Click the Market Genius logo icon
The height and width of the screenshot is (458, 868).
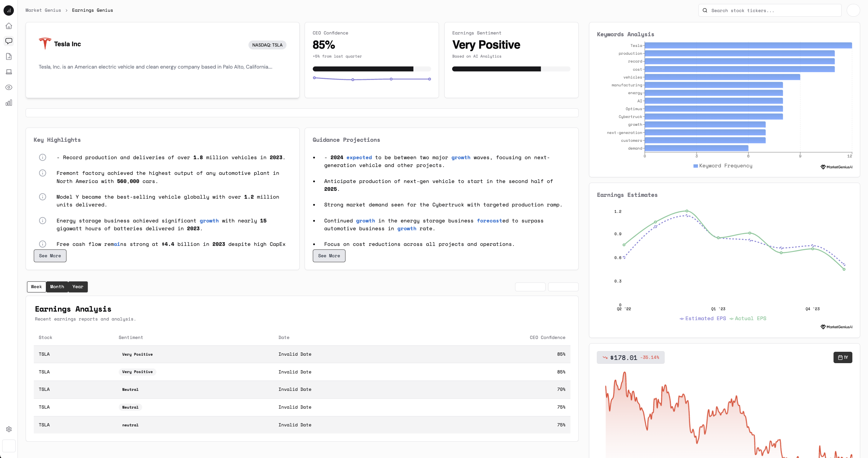(9, 11)
